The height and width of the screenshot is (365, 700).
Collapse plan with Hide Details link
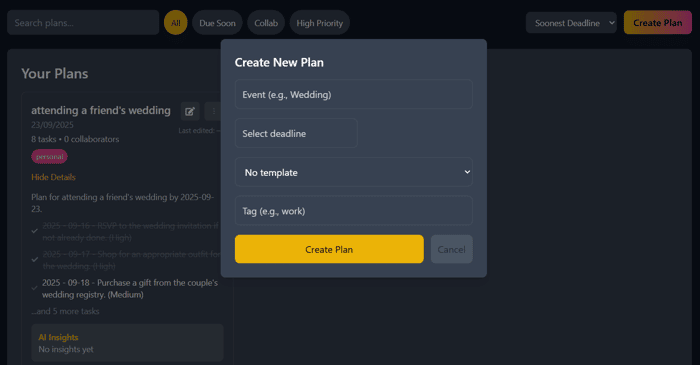pyautogui.click(x=53, y=177)
